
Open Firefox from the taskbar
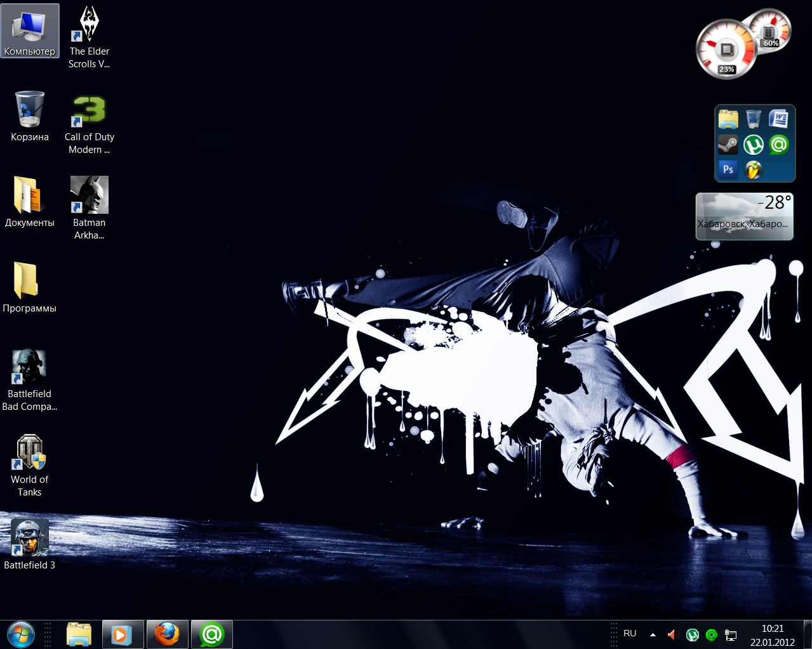(x=168, y=634)
